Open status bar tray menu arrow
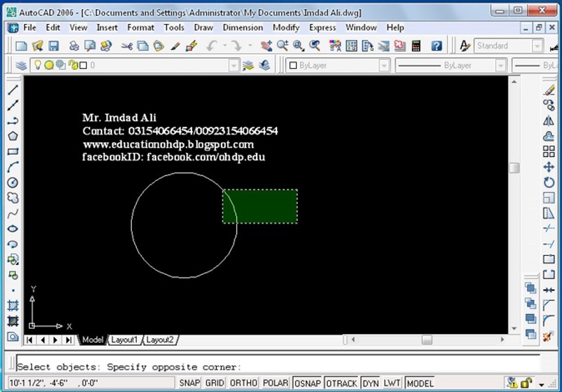Image resolution: width=562 pixels, height=392 pixels. pos(541,384)
